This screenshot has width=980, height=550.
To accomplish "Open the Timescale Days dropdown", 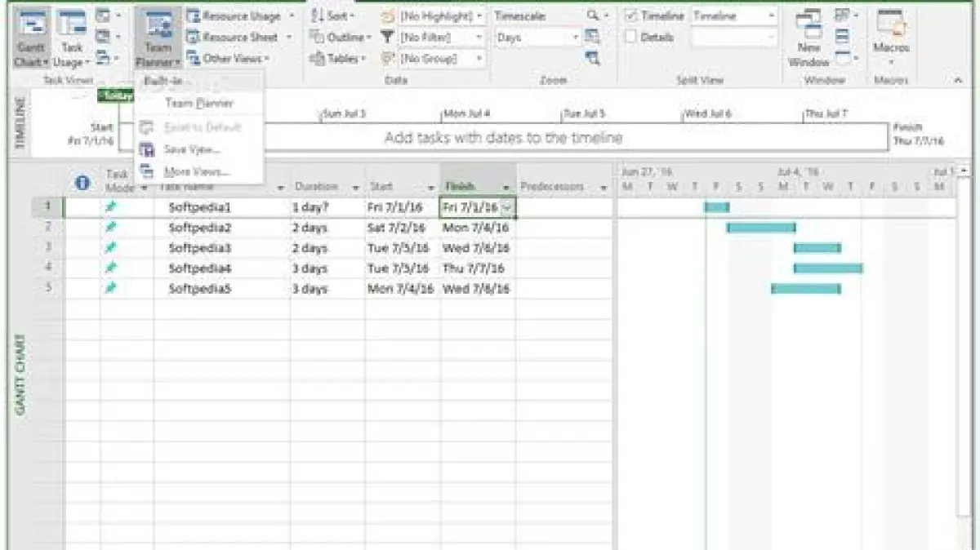I will (x=537, y=38).
